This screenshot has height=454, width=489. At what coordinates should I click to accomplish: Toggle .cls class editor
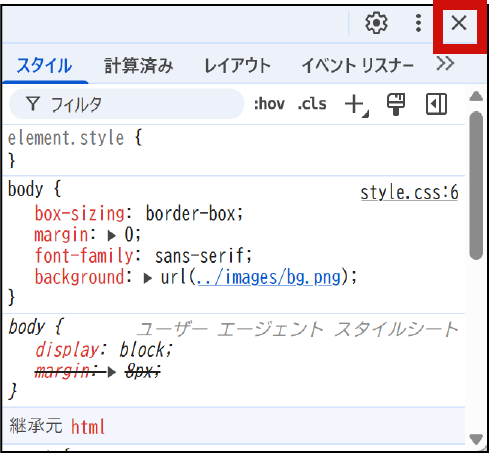click(312, 104)
